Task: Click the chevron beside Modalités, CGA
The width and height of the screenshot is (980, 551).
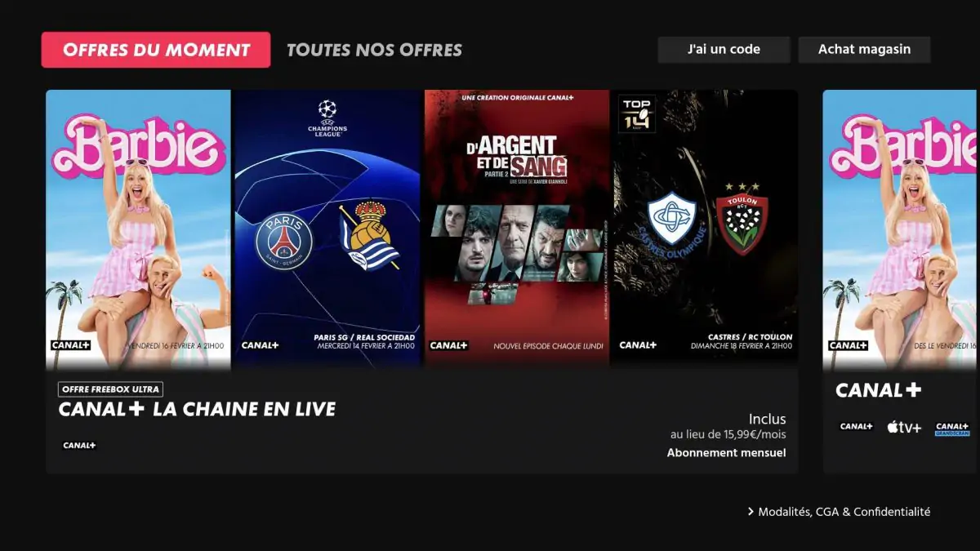Action: click(751, 512)
